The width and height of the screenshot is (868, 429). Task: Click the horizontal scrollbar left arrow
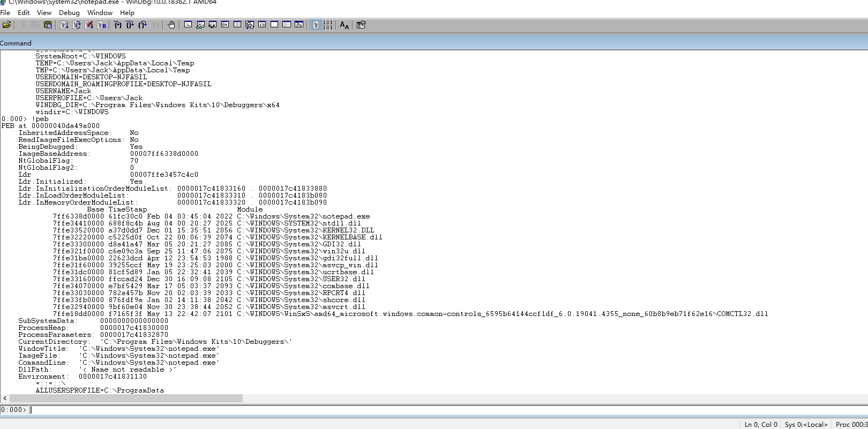5,398
